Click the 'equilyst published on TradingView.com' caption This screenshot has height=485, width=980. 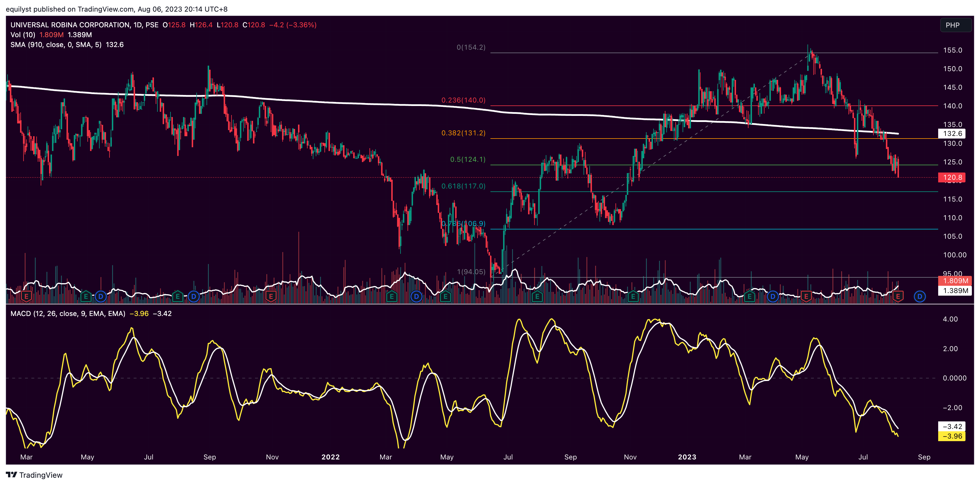click(x=70, y=9)
